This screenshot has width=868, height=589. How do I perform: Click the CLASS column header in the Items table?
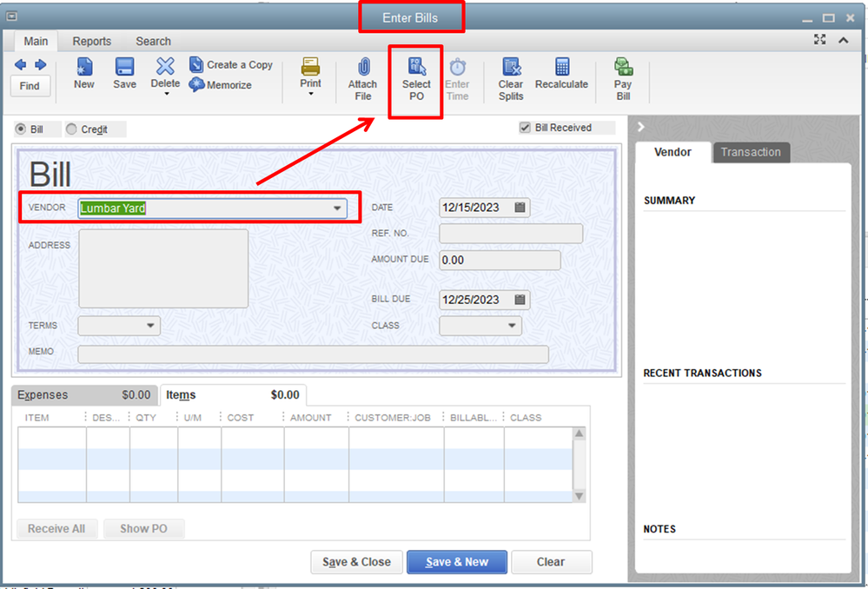526,417
